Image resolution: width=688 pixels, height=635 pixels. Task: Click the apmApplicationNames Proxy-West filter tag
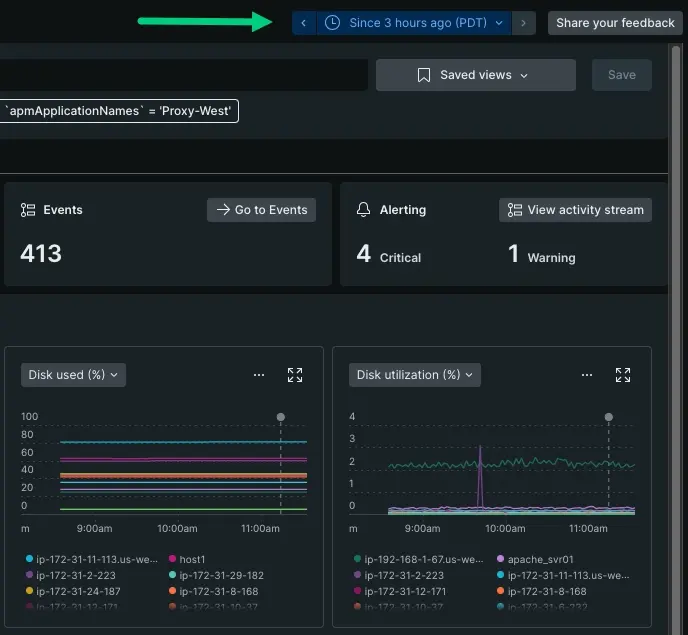pyautogui.click(x=120, y=111)
